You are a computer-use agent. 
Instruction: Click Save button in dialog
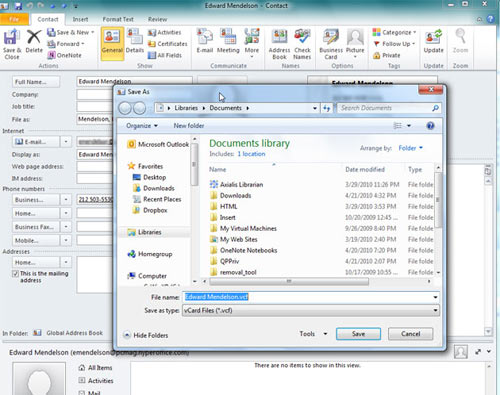(358, 334)
